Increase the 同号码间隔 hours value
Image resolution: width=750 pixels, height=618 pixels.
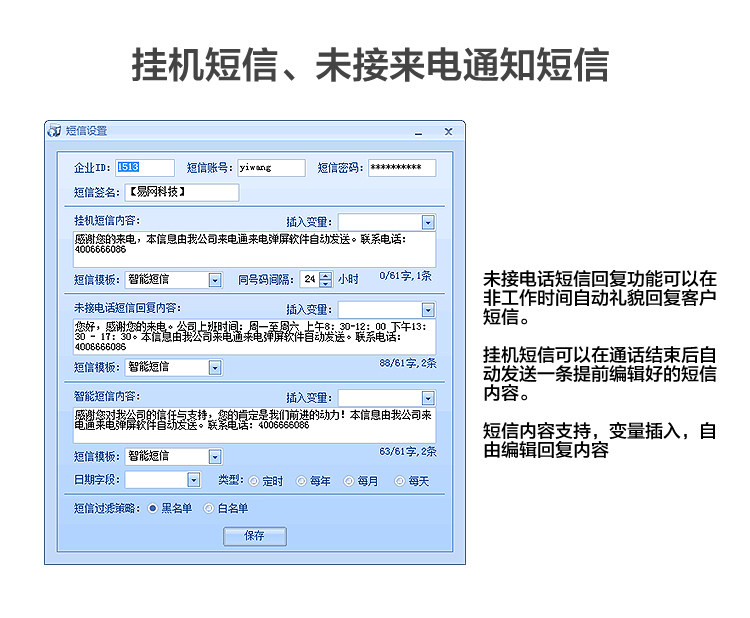pos(326,276)
